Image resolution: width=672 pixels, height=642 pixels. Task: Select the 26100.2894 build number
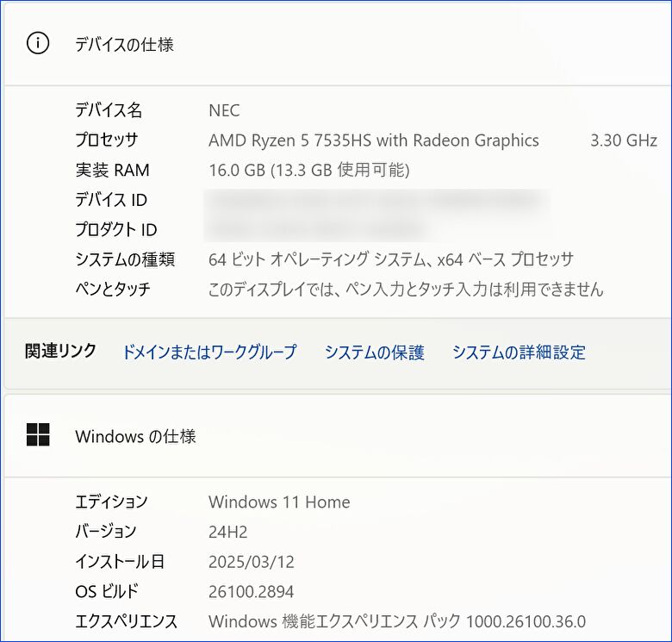pos(252,592)
